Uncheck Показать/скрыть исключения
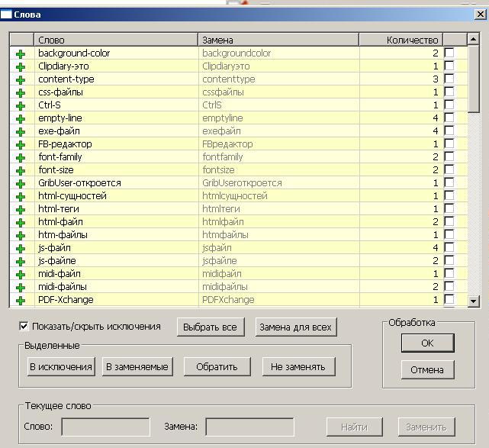This screenshot has width=489, height=448. (24, 327)
